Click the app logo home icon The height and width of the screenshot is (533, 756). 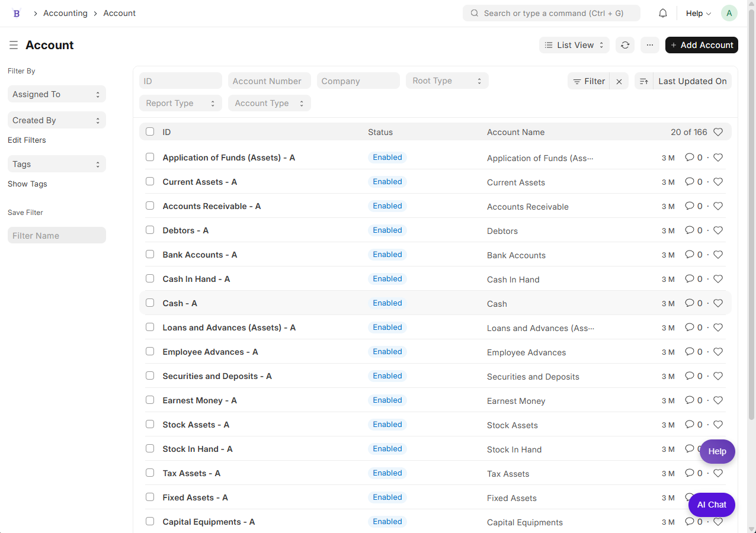pyautogui.click(x=17, y=13)
